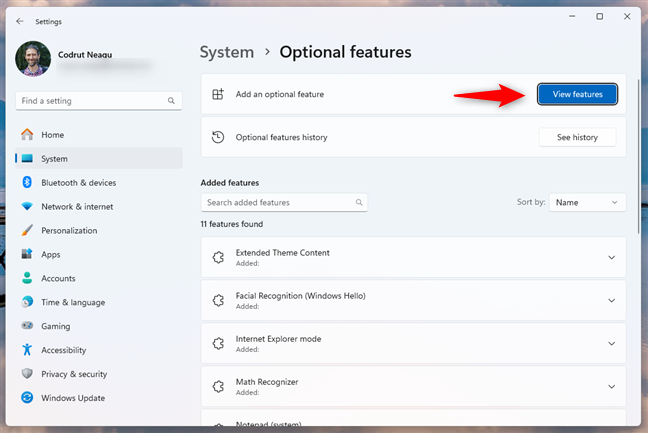Open the Sort by Name dropdown

[587, 202]
